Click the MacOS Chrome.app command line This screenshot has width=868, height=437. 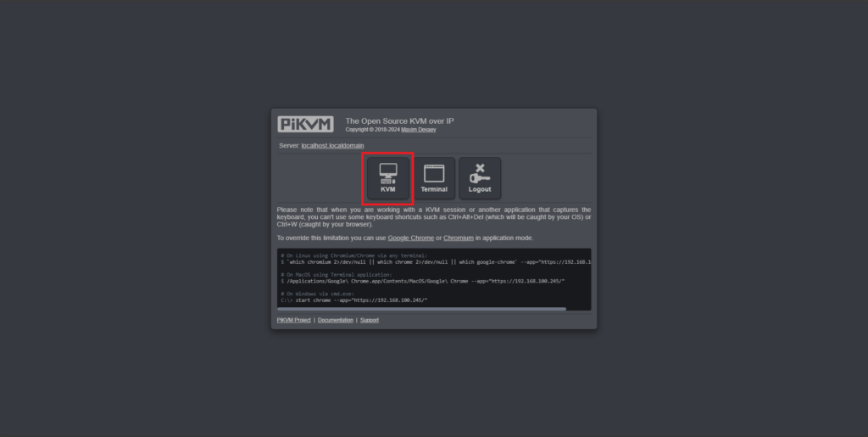(423, 282)
